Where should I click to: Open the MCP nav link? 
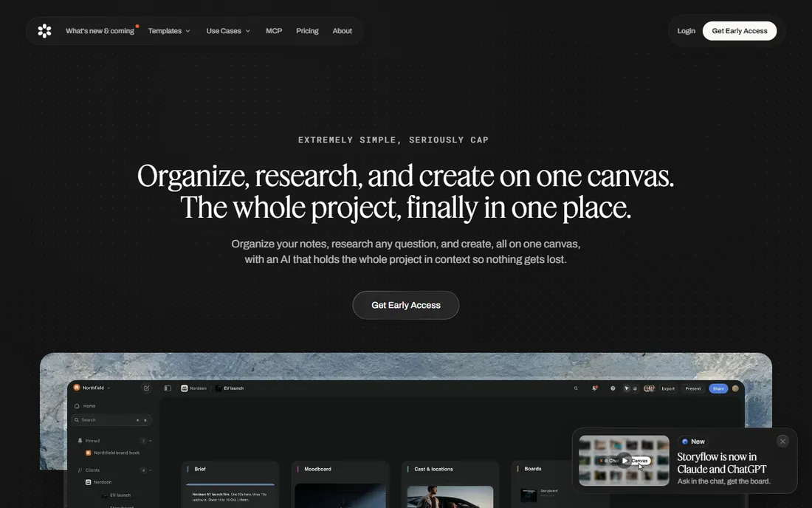click(274, 31)
